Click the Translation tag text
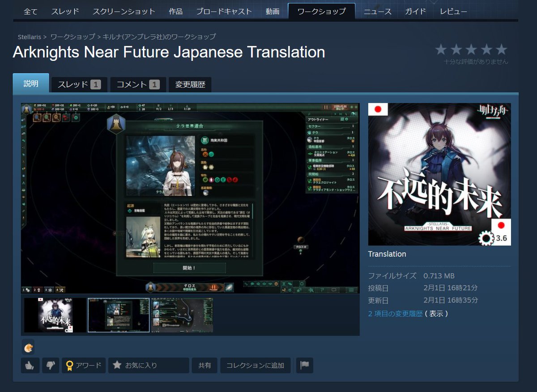 tap(387, 254)
